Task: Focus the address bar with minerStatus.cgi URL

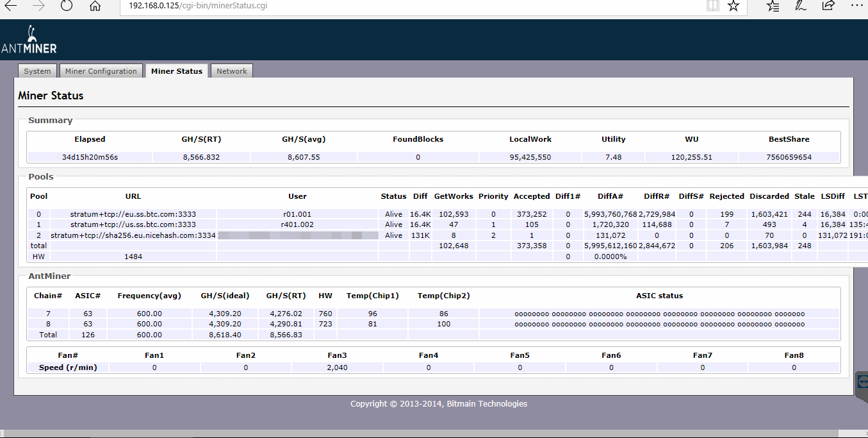Action: click(x=410, y=6)
